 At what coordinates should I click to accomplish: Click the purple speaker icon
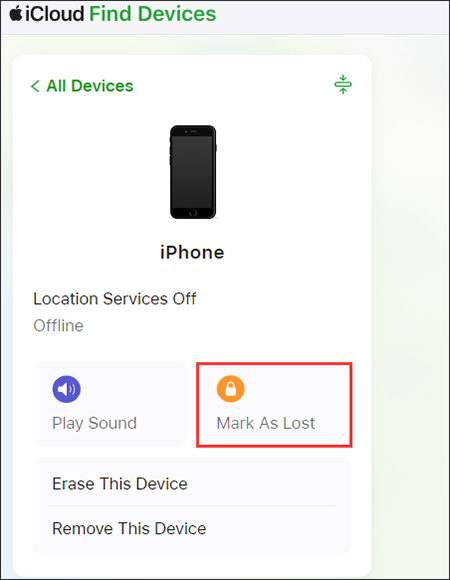pyautogui.click(x=67, y=389)
